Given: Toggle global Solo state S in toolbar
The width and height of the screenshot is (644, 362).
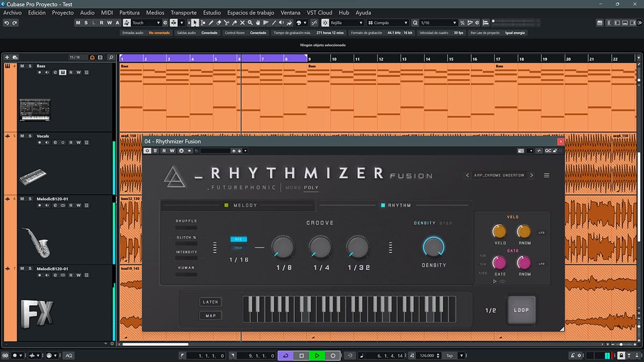Looking at the screenshot, I should tap(86, 23).
